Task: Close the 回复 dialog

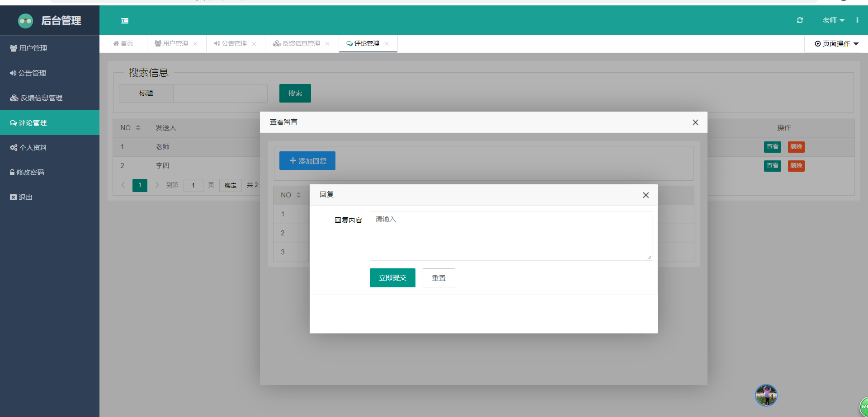Action: point(646,195)
